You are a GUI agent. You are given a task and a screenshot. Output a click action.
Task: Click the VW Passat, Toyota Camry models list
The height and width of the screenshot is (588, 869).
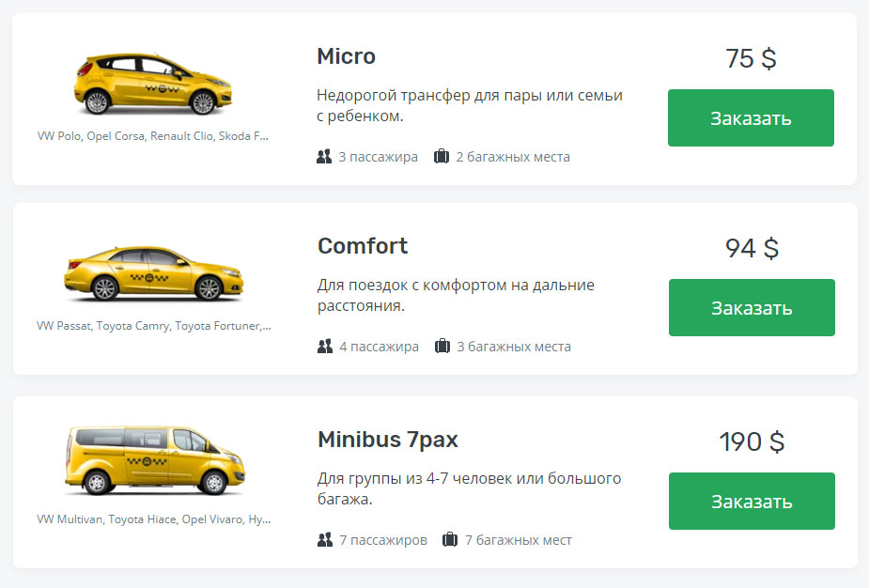[x=154, y=327]
